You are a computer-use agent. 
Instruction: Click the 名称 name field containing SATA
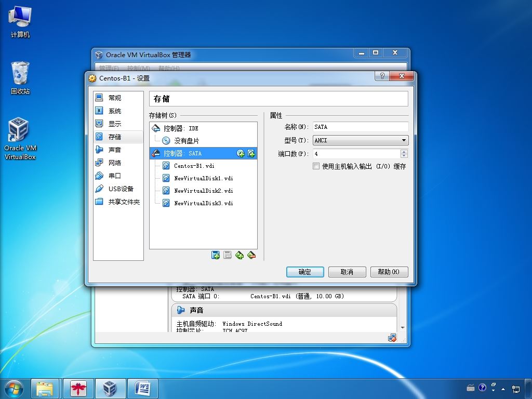click(x=360, y=127)
